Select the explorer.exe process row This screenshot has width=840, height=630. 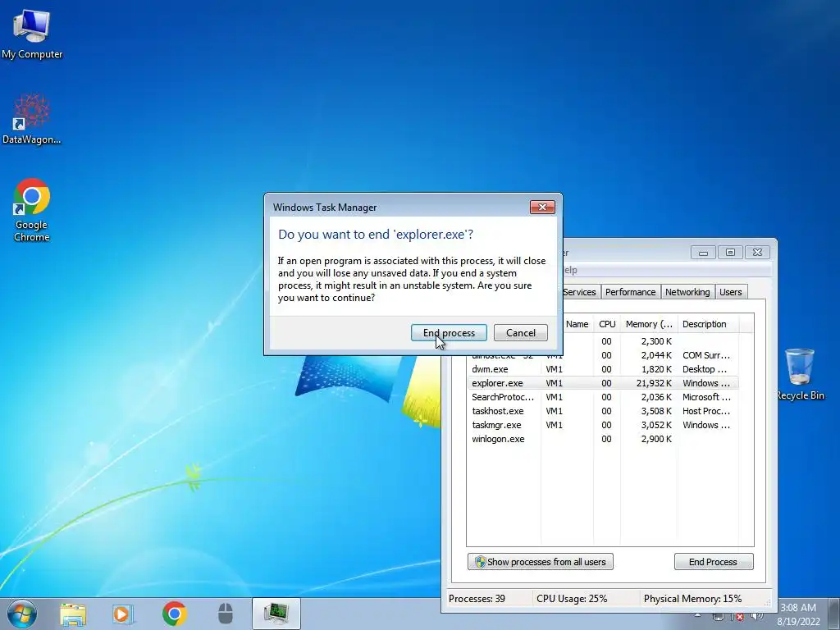[x=603, y=383]
